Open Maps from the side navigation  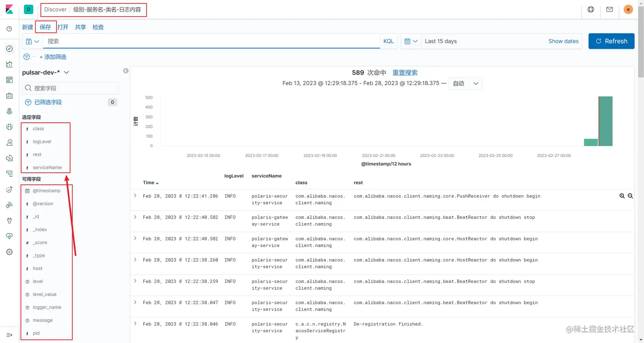click(9, 111)
